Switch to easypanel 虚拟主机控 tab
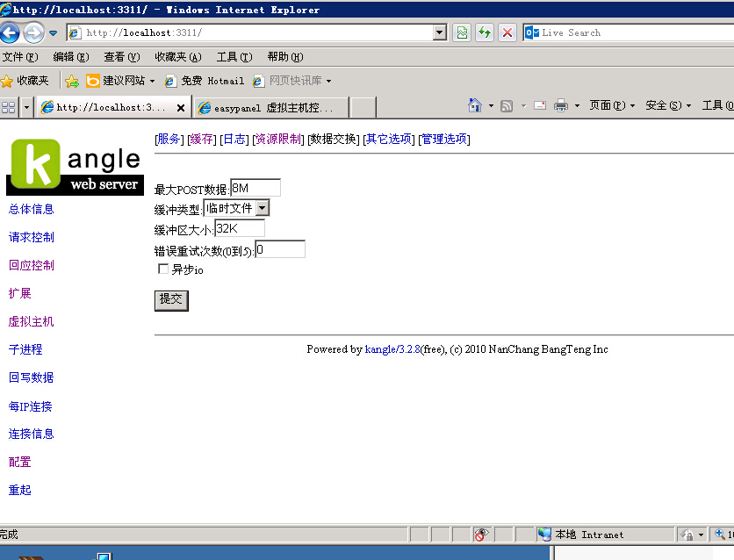The width and height of the screenshot is (734, 560). tap(270, 108)
